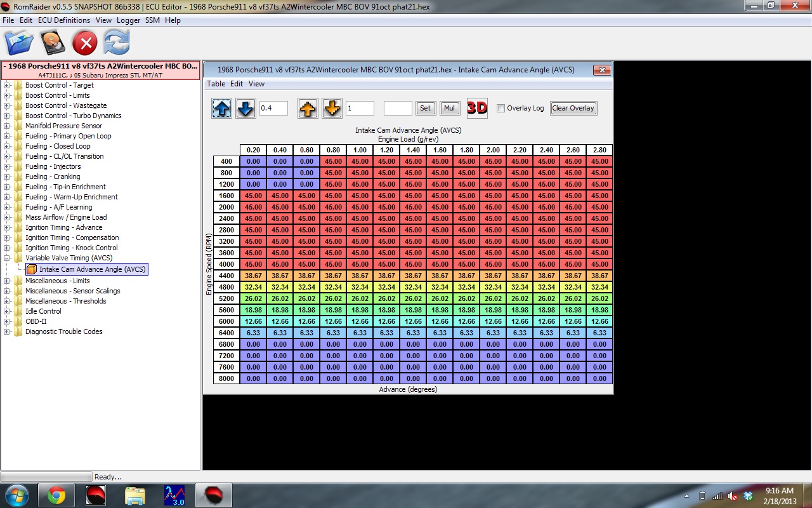Switch to active RomRaider taskbar button
The width and height of the screenshot is (812, 508).
[213, 495]
